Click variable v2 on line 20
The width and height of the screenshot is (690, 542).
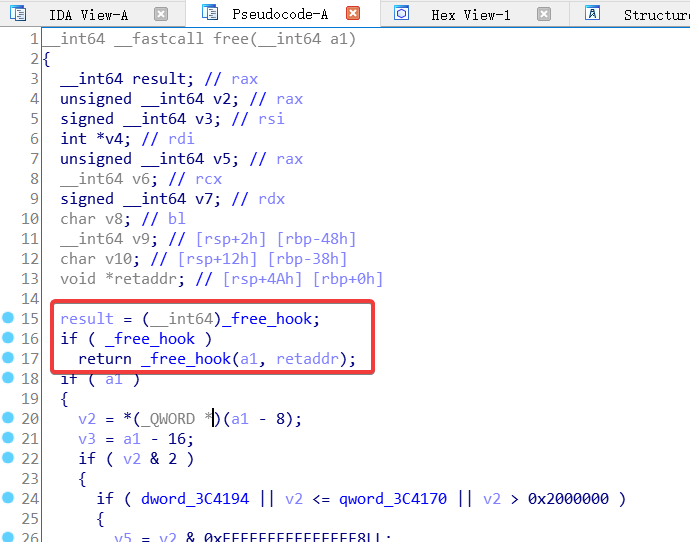click(87, 419)
